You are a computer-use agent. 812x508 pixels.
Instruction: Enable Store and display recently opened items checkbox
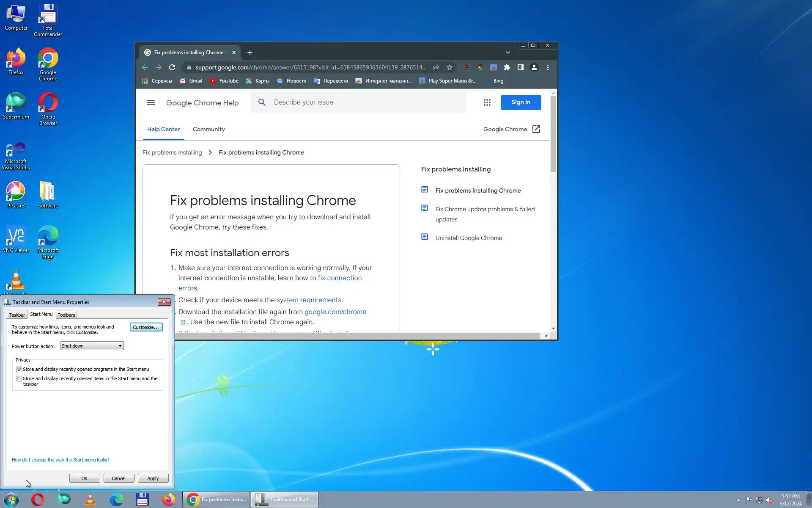point(19,378)
